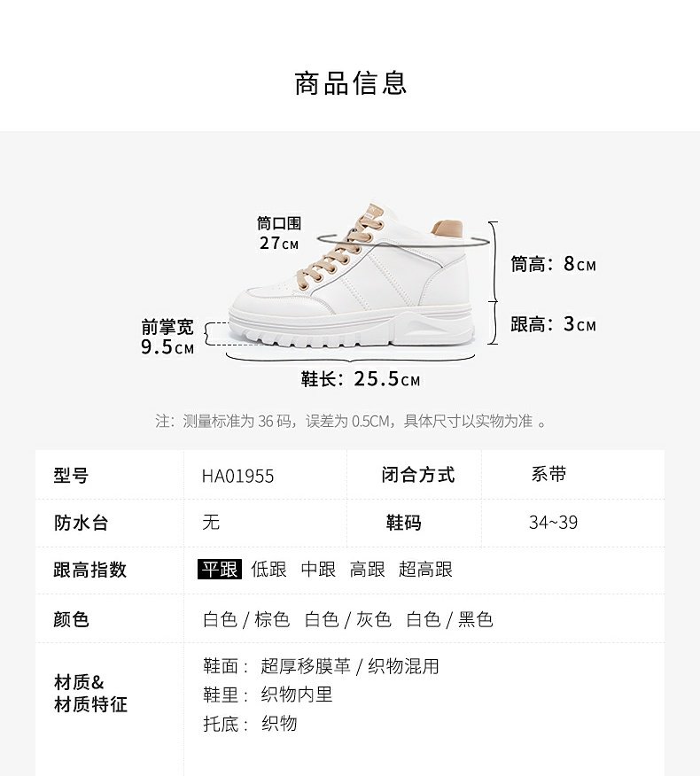This screenshot has width=700, height=776.
Task: Click the 前掌宽 9.5cm measurement label
Action: 167,337
